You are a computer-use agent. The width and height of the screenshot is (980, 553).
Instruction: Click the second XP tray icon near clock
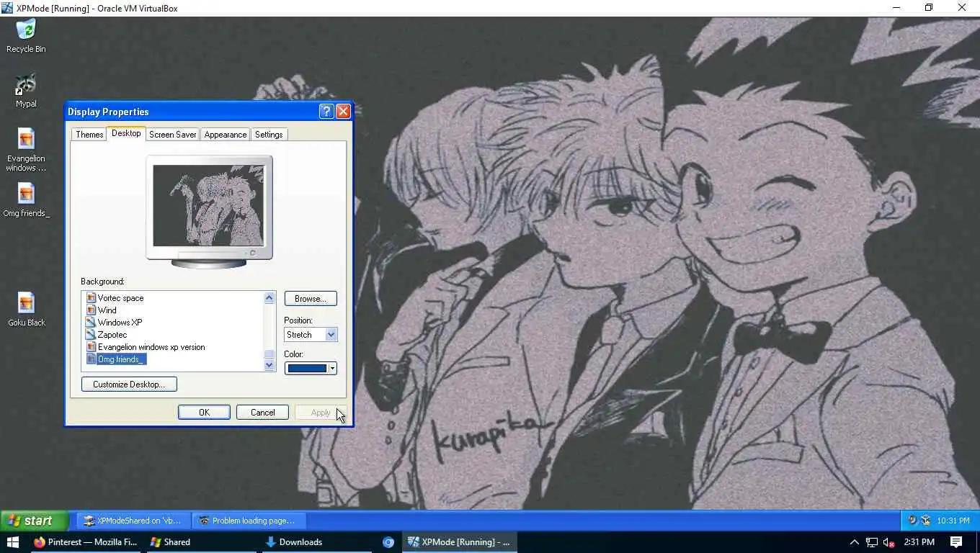tap(926, 521)
